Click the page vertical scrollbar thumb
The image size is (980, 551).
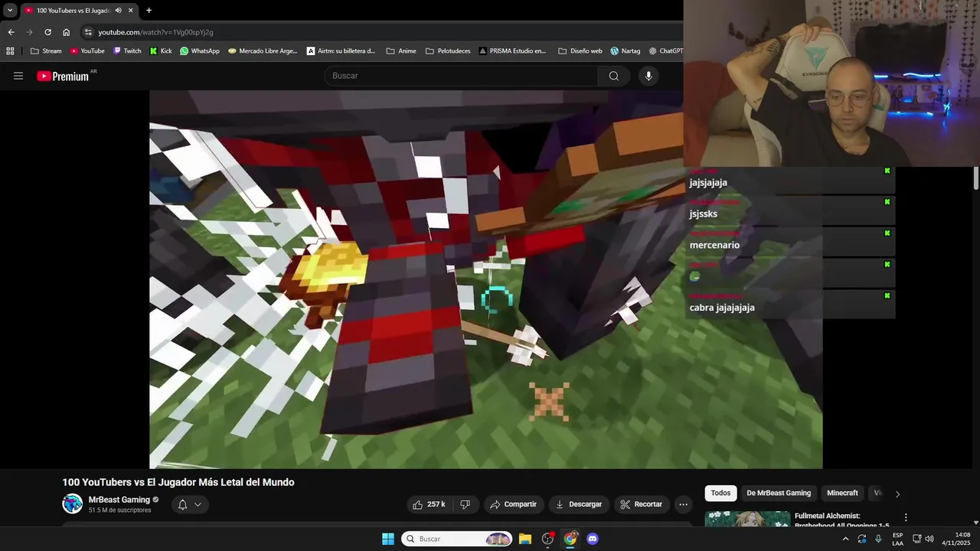(975, 178)
